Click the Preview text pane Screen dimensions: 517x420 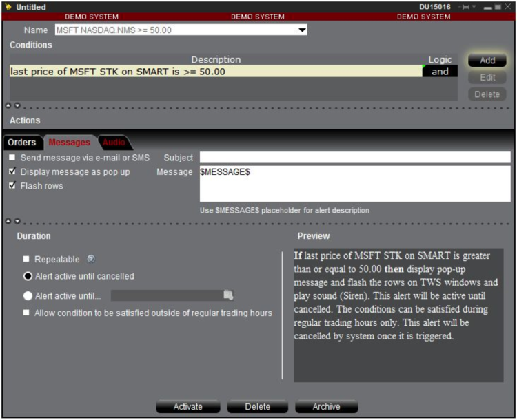pos(398,315)
